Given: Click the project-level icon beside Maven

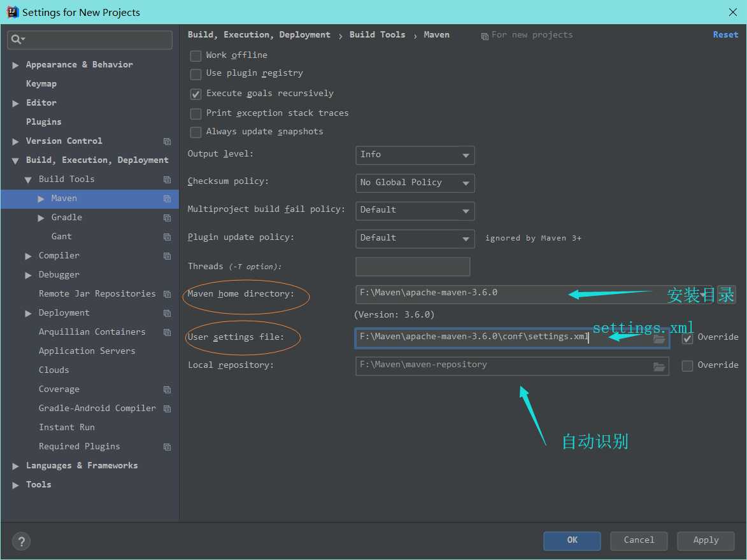Looking at the screenshot, I should [167, 199].
